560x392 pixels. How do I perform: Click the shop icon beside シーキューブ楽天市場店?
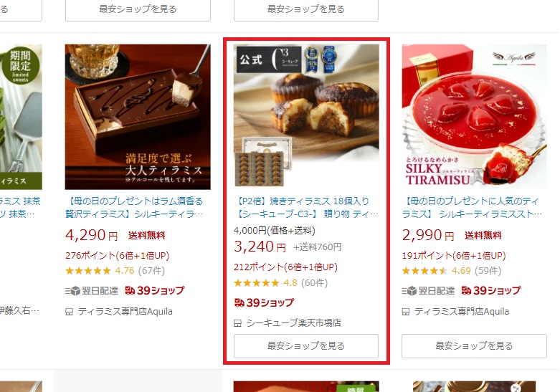[237, 323]
